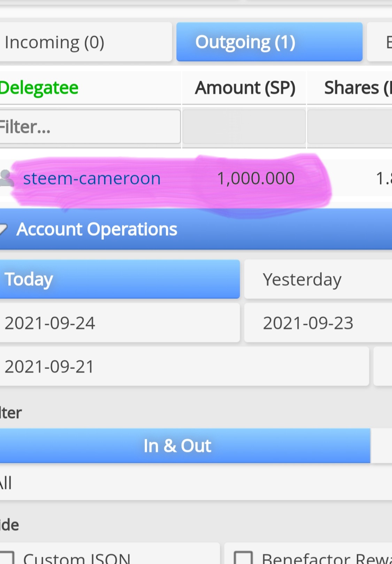
Task: Sort by the Delegatee column header
Action: 39,87
